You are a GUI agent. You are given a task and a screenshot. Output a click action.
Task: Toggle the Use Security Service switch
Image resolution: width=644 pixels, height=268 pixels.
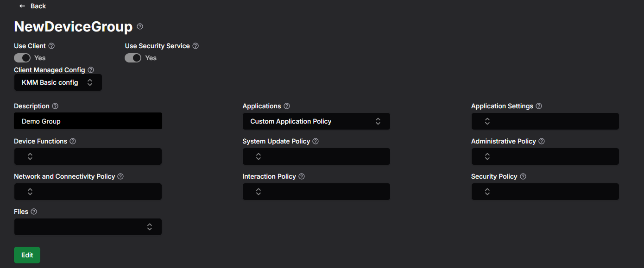click(133, 58)
